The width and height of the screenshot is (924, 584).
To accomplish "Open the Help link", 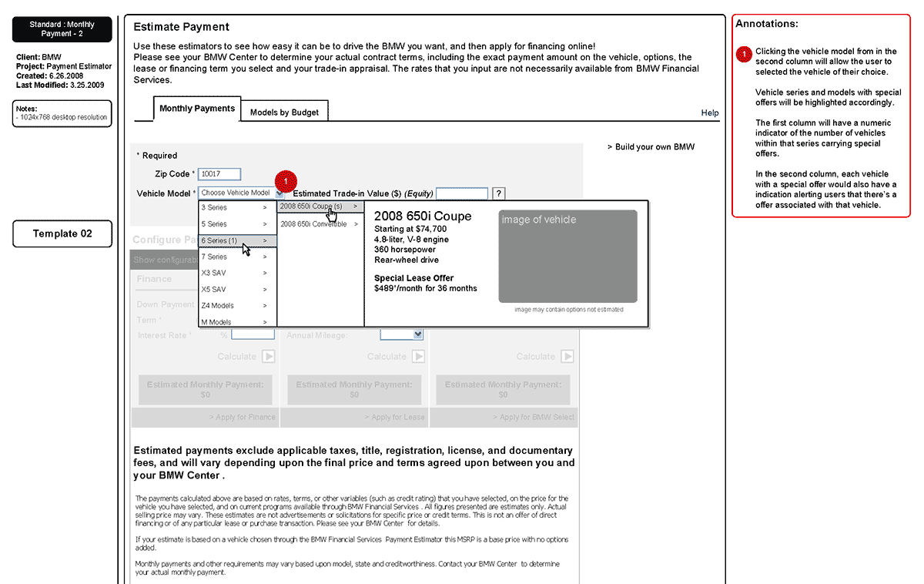I will click(x=709, y=113).
